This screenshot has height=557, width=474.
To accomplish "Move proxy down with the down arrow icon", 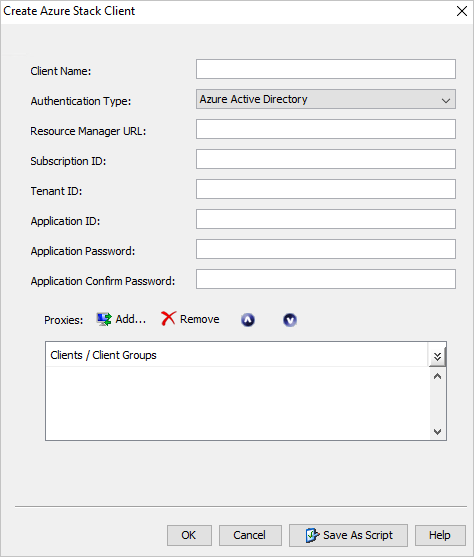I will [x=290, y=320].
